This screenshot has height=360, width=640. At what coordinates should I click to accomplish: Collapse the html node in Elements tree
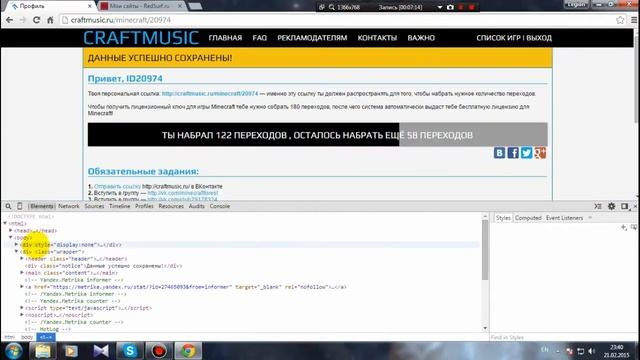5,224
